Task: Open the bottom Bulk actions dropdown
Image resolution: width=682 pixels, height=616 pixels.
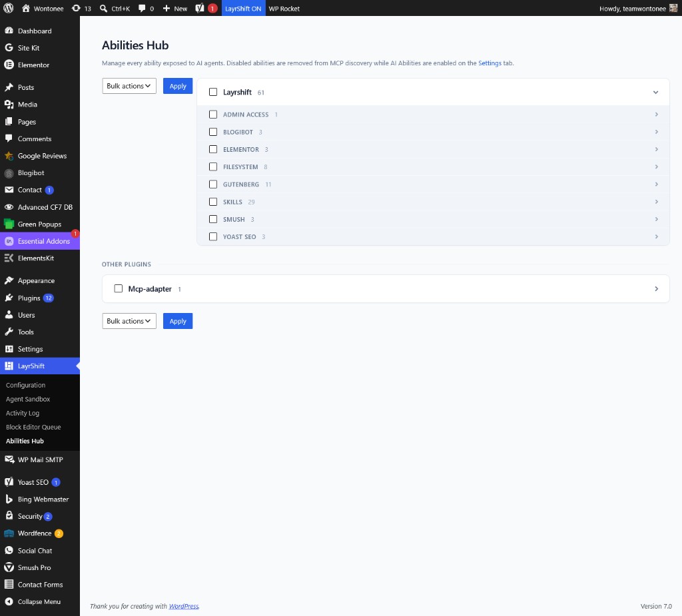Action: tap(129, 321)
